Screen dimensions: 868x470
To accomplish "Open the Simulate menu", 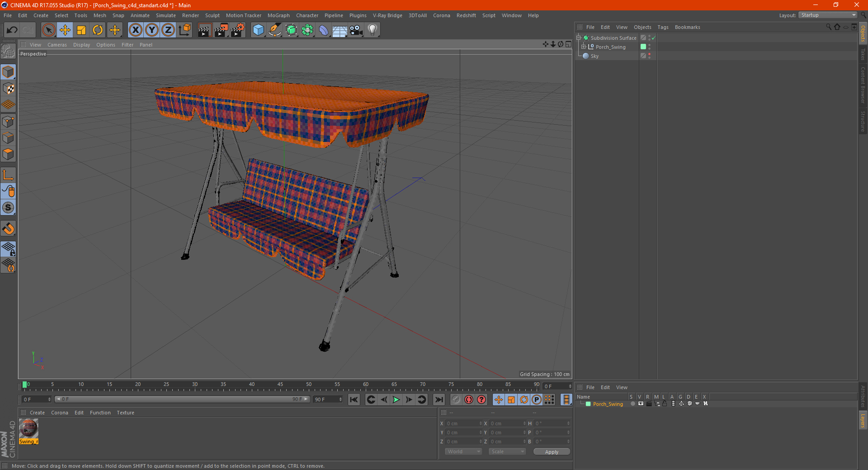I will tap(166, 15).
